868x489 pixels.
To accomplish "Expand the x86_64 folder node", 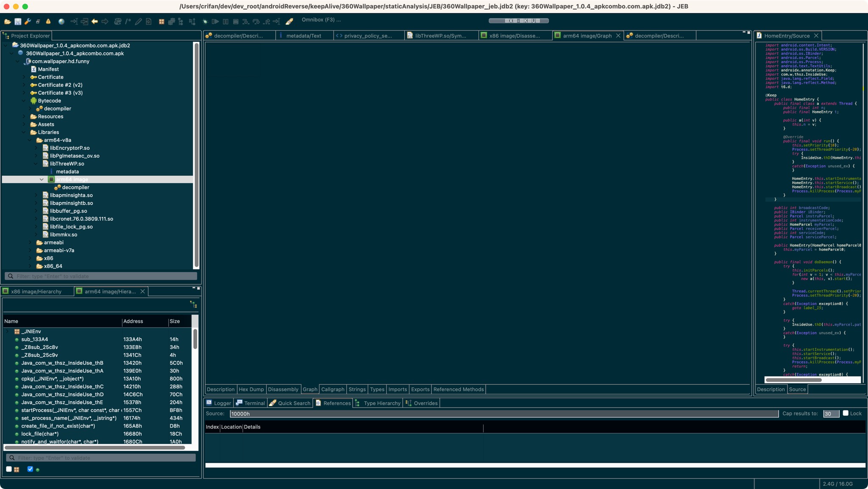I will click(30, 266).
